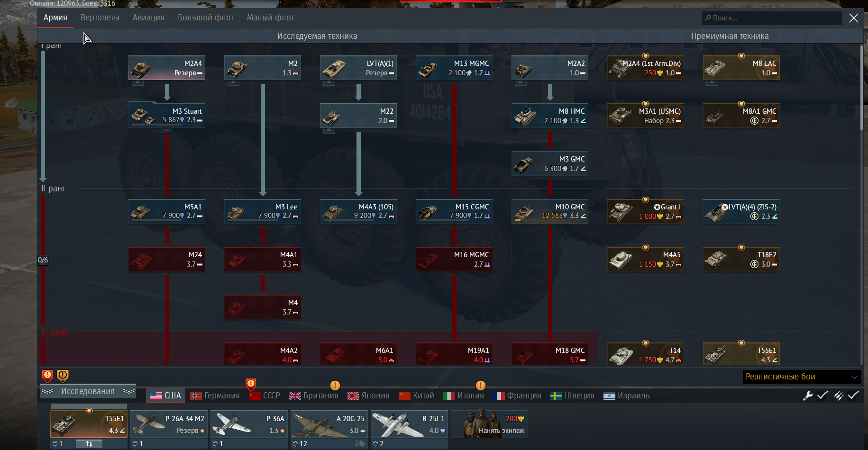Select the premium M8 LAC card
868x450 pixels.
click(x=741, y=68)
